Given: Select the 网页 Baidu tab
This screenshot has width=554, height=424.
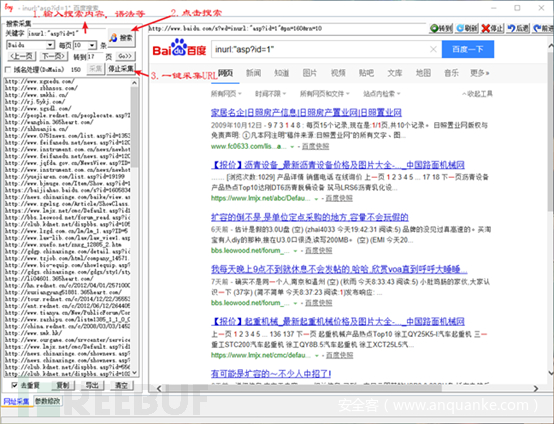Looking at the screenshot, I should [225, 73].
